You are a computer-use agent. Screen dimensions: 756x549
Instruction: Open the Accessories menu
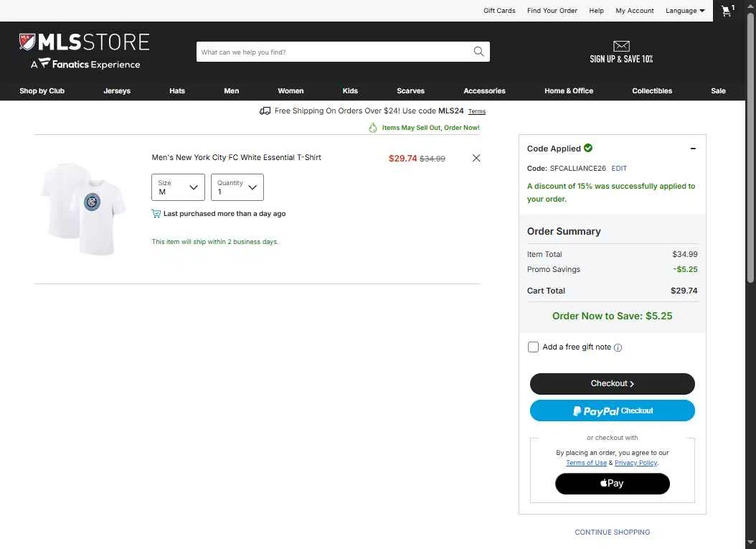click(x=484, y=90)
